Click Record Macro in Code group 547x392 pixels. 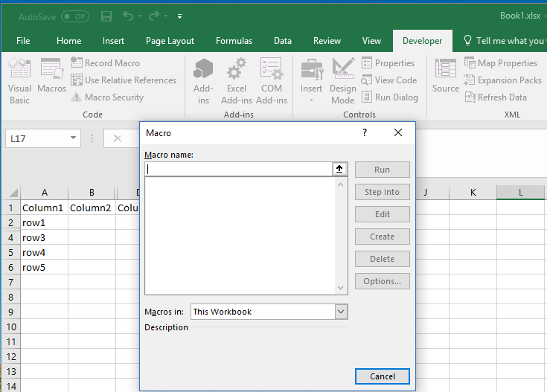coord(105,63)
